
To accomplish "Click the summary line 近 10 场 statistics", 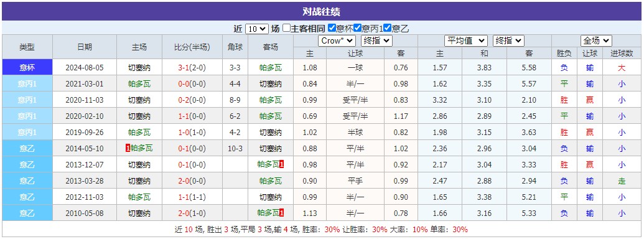I will [322, 229].
